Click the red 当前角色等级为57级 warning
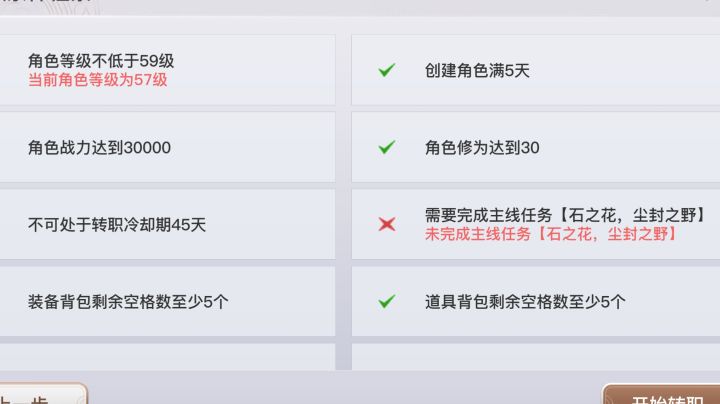 point(98,80)
